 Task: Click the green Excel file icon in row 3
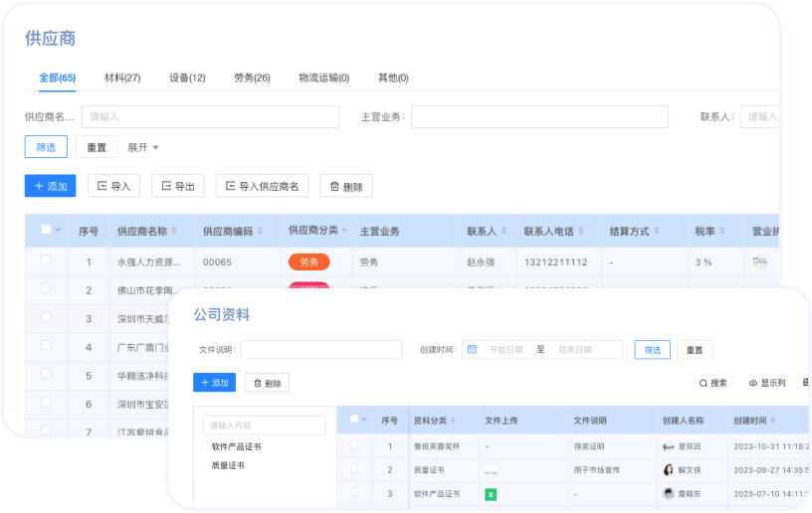(491, 494)
